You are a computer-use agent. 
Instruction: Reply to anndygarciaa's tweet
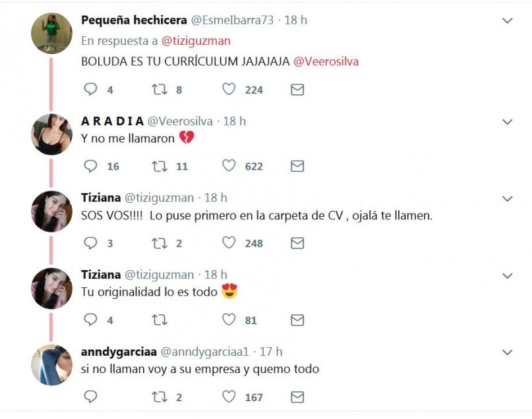[91, 397]
